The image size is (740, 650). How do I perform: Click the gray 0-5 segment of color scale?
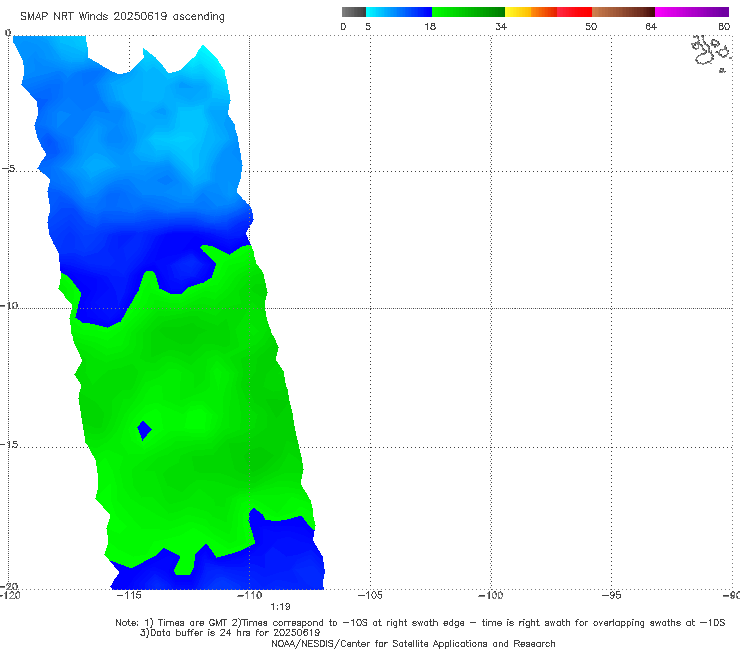click(x=354, y=12)
